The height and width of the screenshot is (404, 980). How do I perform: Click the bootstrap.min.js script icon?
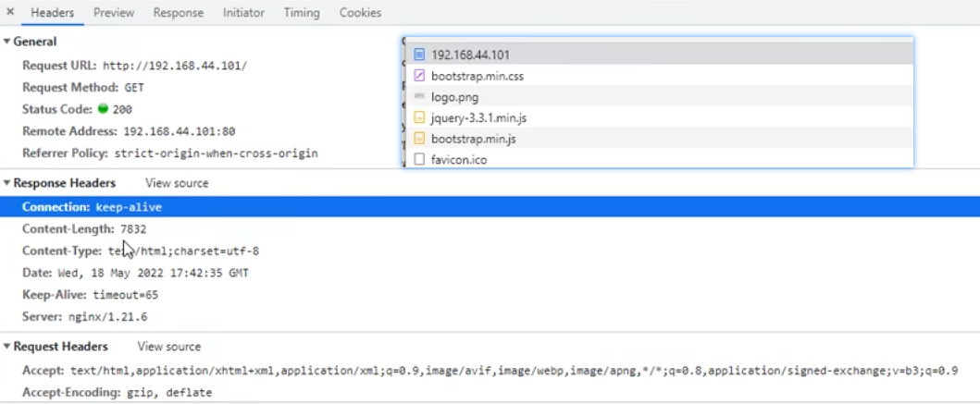[x=419, y=139]
